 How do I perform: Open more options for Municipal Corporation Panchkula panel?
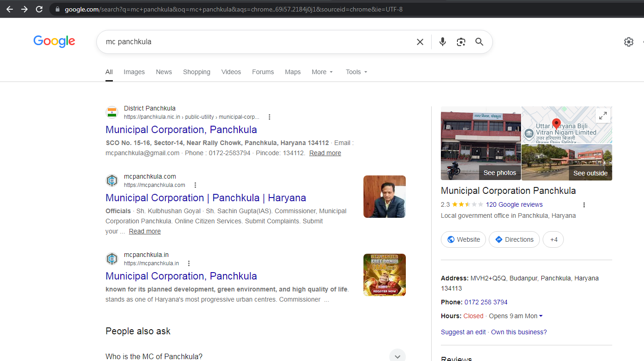584,205
